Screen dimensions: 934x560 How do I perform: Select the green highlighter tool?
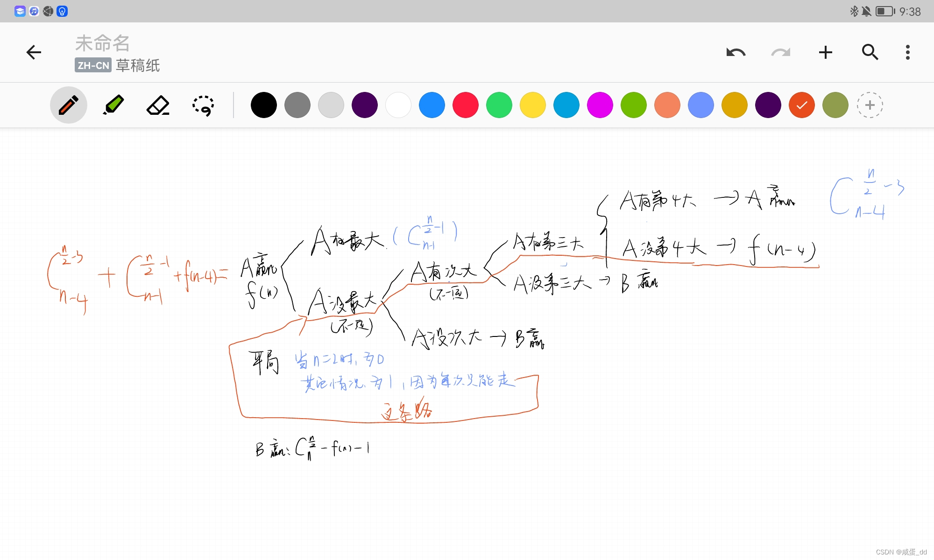tap(113, 105)
